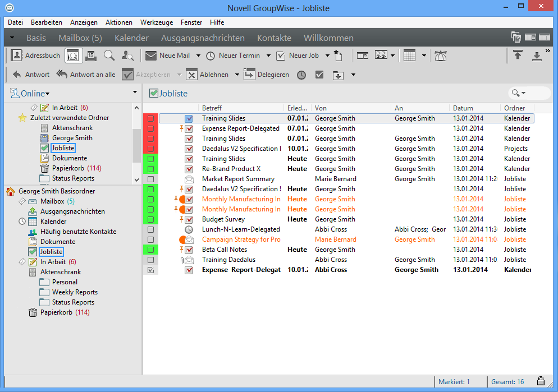Click the Antwort reply button
This screenshot has width=558, height=392.
pos(31,75)
